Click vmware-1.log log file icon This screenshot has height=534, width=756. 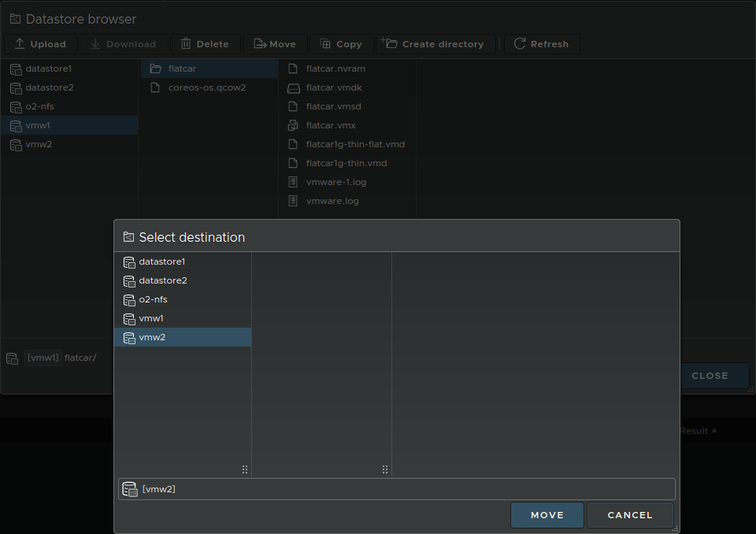293,182
